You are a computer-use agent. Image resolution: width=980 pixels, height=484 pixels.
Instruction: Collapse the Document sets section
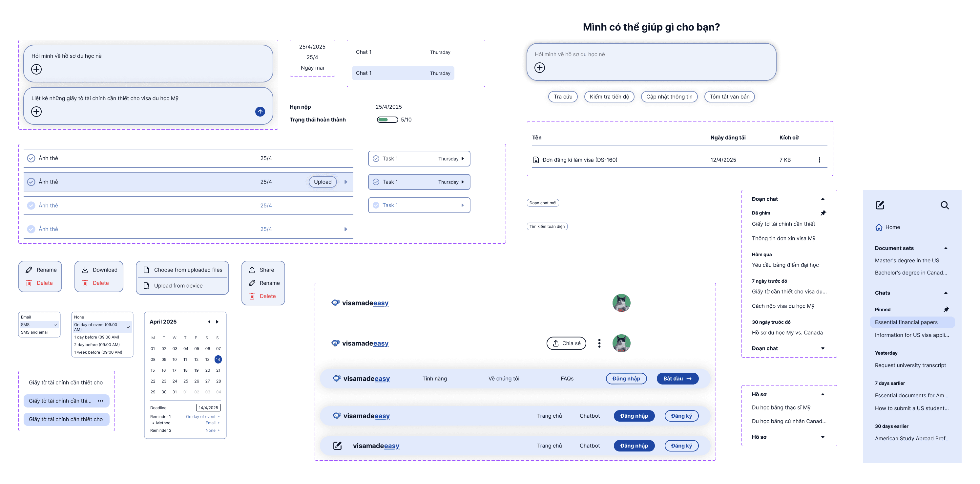[x=945, y=248]
